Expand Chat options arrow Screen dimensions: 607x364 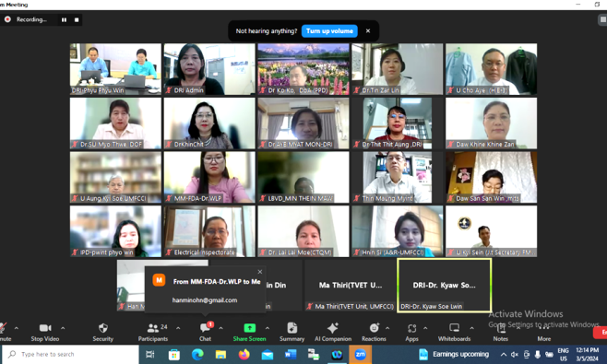220,328
